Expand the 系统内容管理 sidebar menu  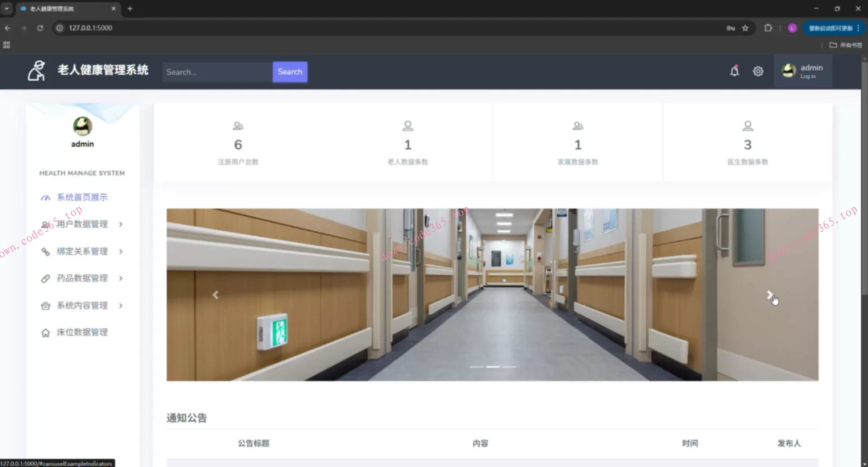82,306
